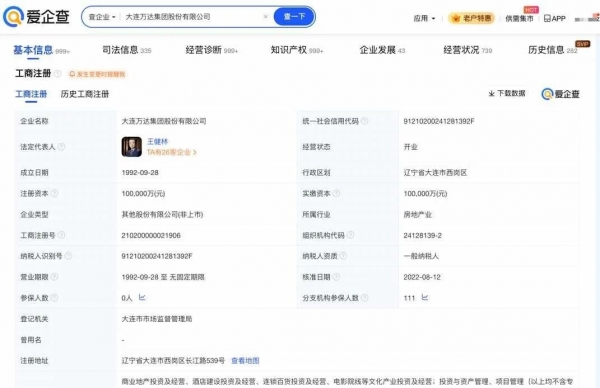600x388 pixels.
Task: Click the help icon next to 实缴资本
Action: point(336,193)
